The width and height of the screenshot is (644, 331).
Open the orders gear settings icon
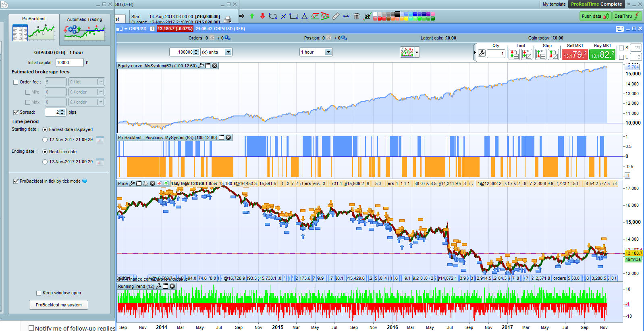pyautogui.click(x=227, y=38)
